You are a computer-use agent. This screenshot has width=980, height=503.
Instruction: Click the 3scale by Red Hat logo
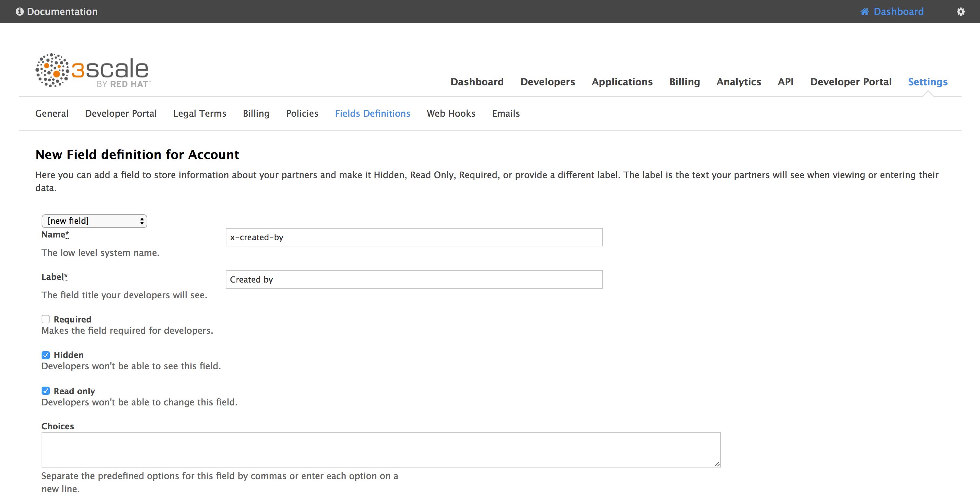pyautogui.click(x=93, y=71)
